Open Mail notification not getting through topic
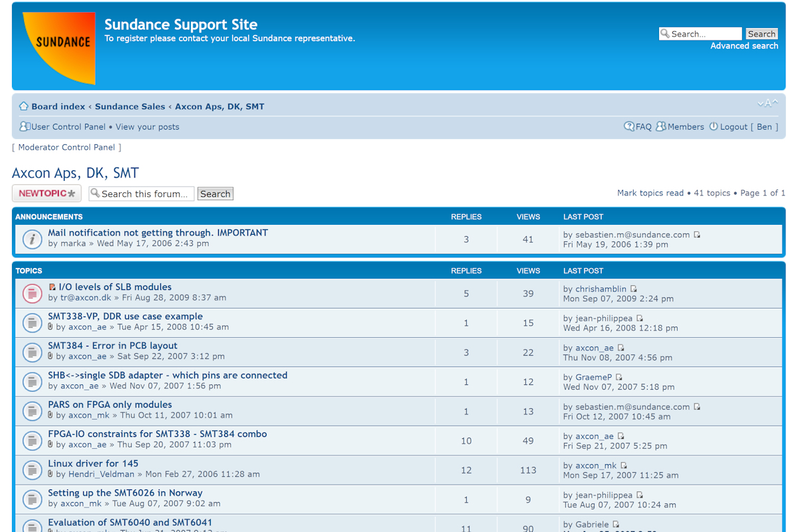Image resolution: width=798 pixels, height=532 pixels. coord(158,233)
